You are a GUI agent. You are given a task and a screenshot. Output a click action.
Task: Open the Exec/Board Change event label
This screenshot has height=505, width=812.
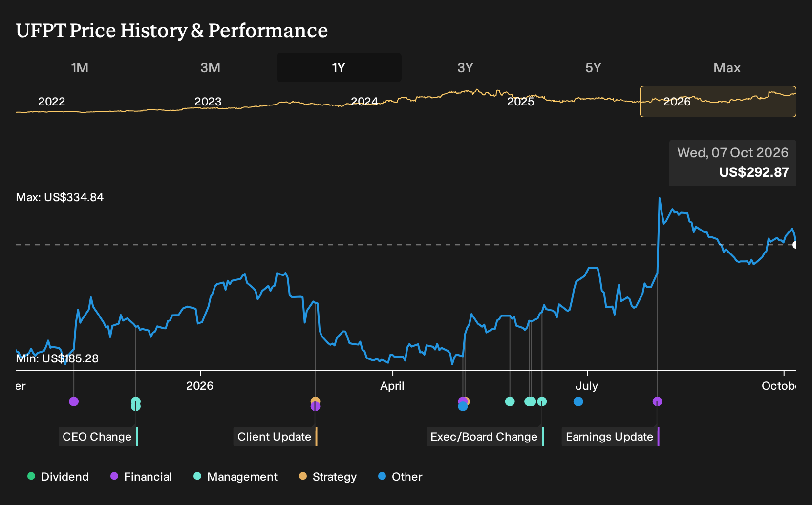[485, 437]
